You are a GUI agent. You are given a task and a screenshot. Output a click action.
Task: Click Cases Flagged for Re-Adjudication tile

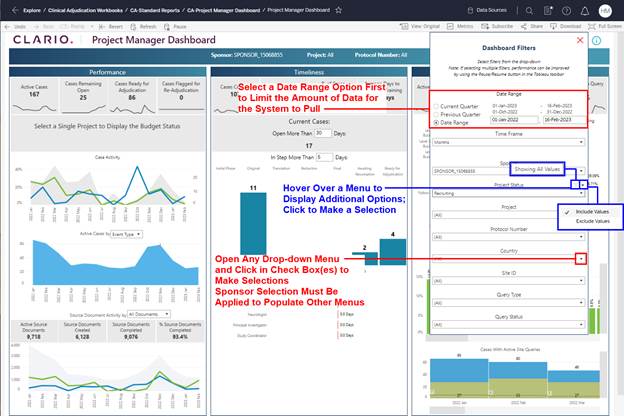click(x=181, y=96)
